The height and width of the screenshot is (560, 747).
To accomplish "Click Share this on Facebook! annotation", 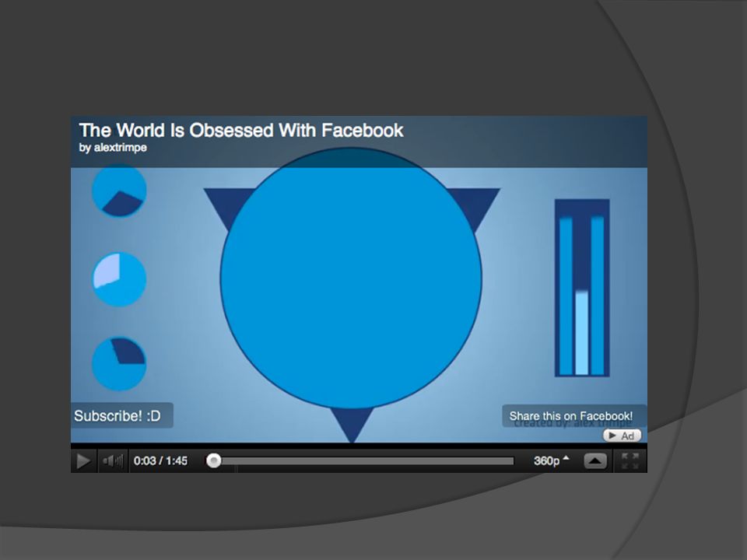I will tap(574, 416).
